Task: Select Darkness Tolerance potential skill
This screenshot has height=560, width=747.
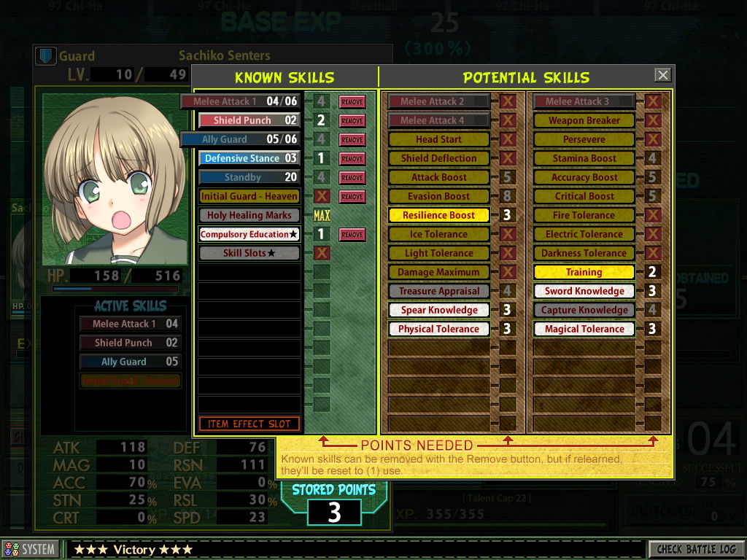Action: pyautogui.click(x=584, y=253)
